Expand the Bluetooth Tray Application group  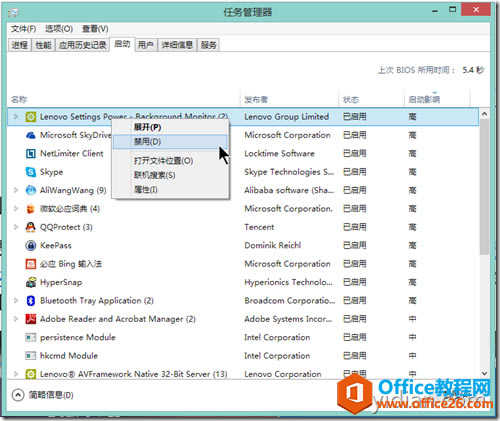click(x=16, y=301)
